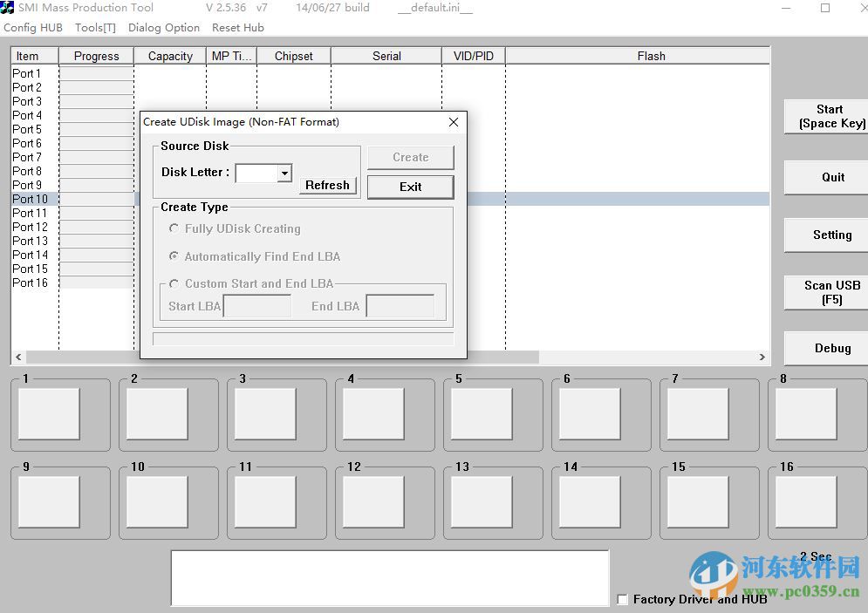The image size is (868, 613).
Task: Click port slot box 7
Action: (x=698, y=414)
